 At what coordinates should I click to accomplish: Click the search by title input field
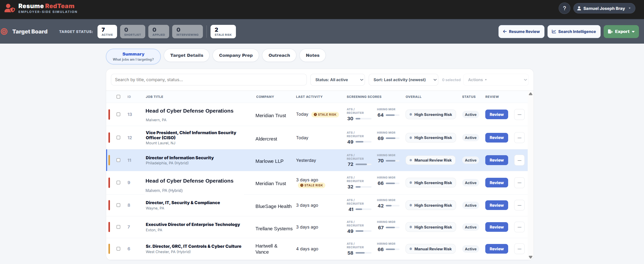(209, 80)
